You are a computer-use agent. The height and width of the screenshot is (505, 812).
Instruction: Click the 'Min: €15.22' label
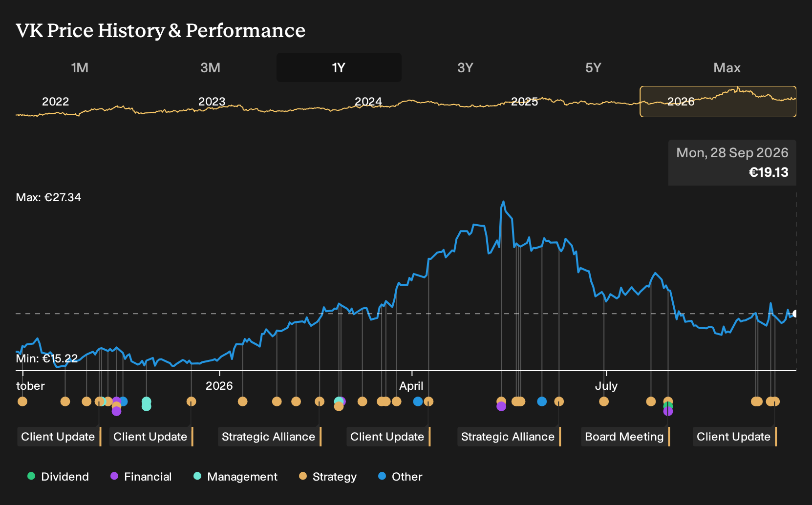(x=47, y=358)
